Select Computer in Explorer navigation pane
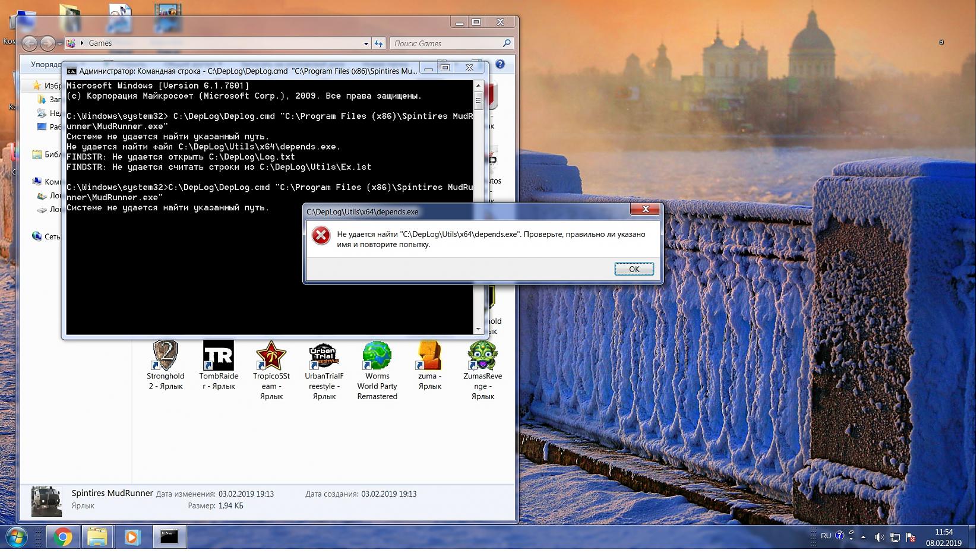The width and height of the screenshot is (980, 553). pos(48,182)
